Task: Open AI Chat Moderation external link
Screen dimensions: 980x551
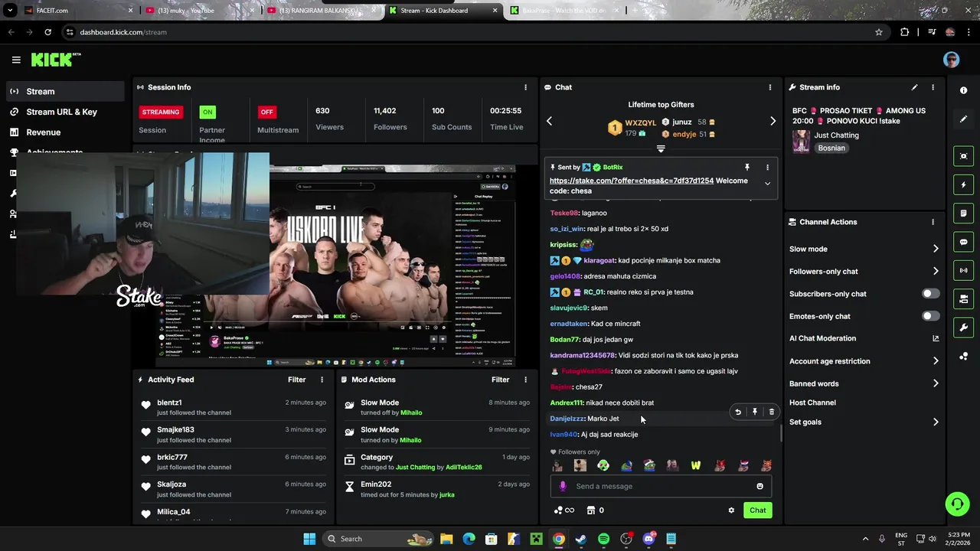Action: (x=936, y=338)
